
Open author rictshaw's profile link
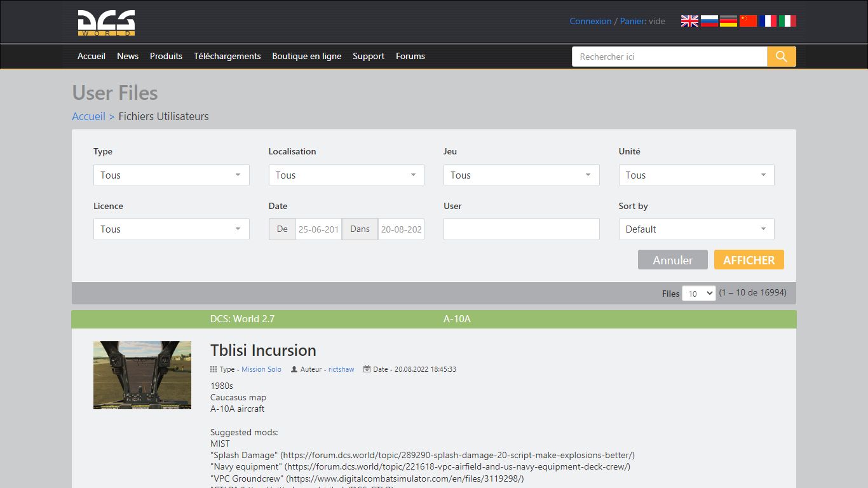pyautogui.click(x=341, y=369)
